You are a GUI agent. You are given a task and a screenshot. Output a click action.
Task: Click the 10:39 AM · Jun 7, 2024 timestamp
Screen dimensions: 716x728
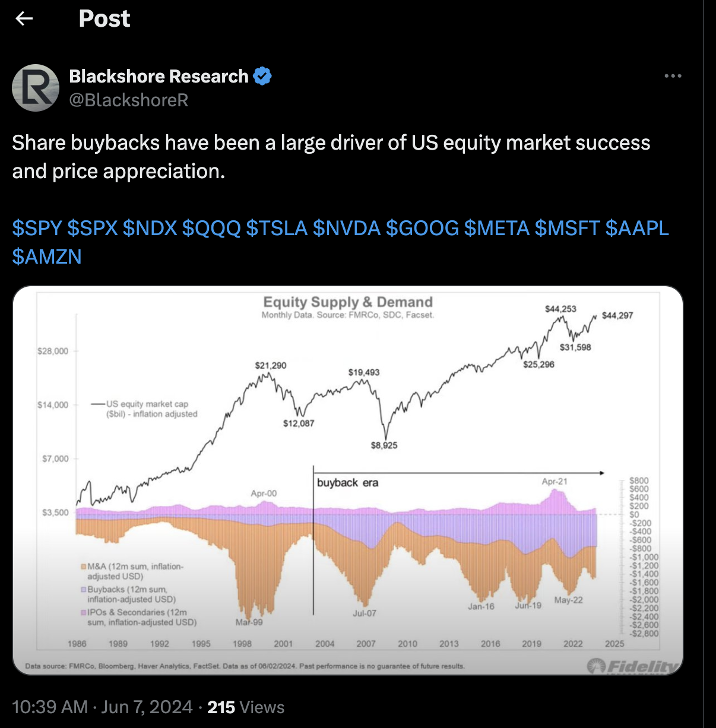click(x=102, y=707)
